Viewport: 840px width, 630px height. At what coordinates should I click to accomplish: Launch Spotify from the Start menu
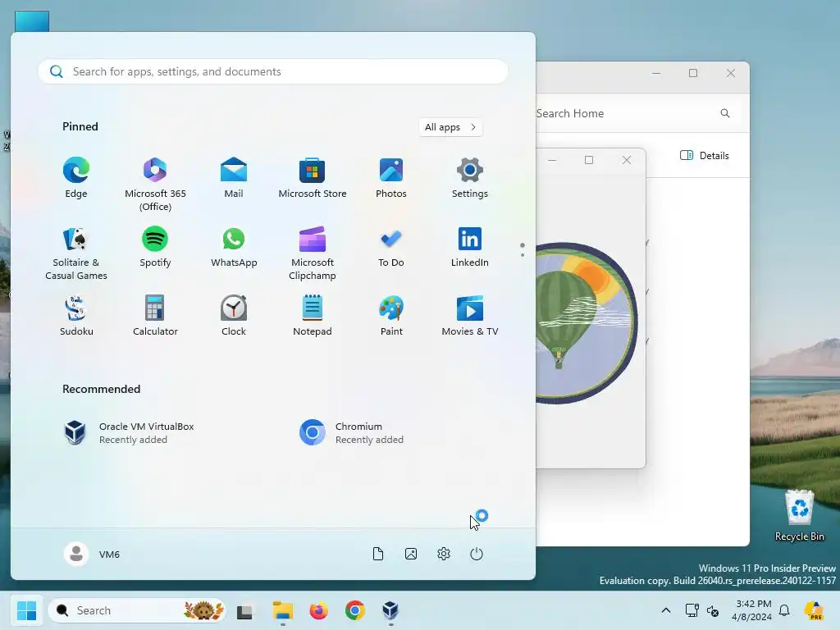(x=155, y=248)
